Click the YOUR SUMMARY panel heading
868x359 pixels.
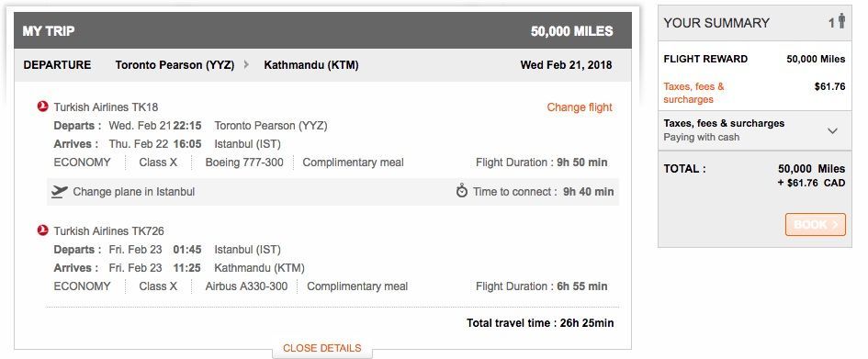pos(716,23)
